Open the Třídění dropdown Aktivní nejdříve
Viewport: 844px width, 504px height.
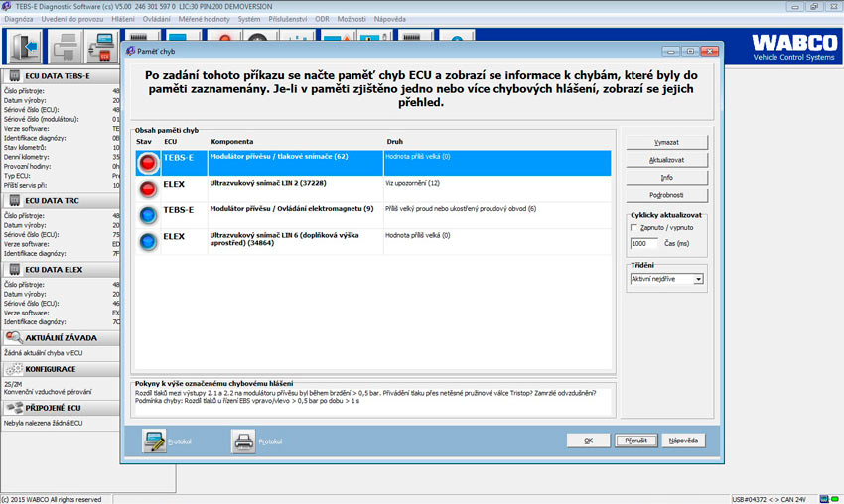(666, 279)
